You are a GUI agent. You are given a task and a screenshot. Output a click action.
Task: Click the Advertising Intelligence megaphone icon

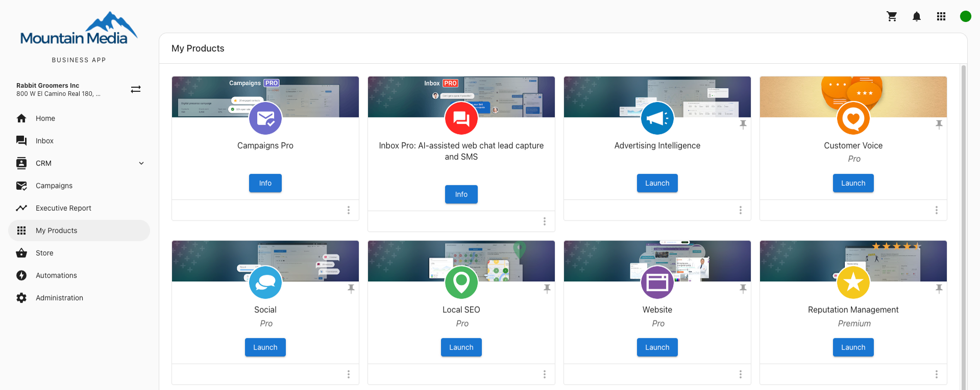click(657, 118)
